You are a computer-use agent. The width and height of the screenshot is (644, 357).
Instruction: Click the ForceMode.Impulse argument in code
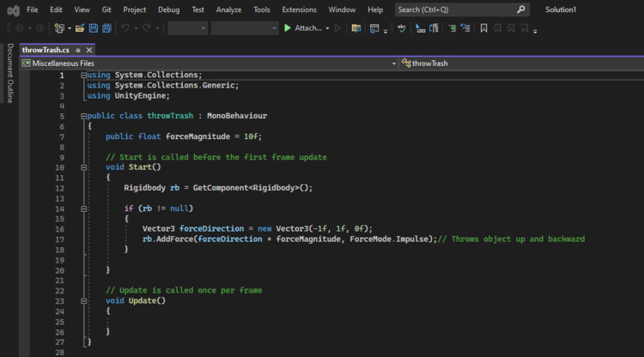tap(389, 239)
